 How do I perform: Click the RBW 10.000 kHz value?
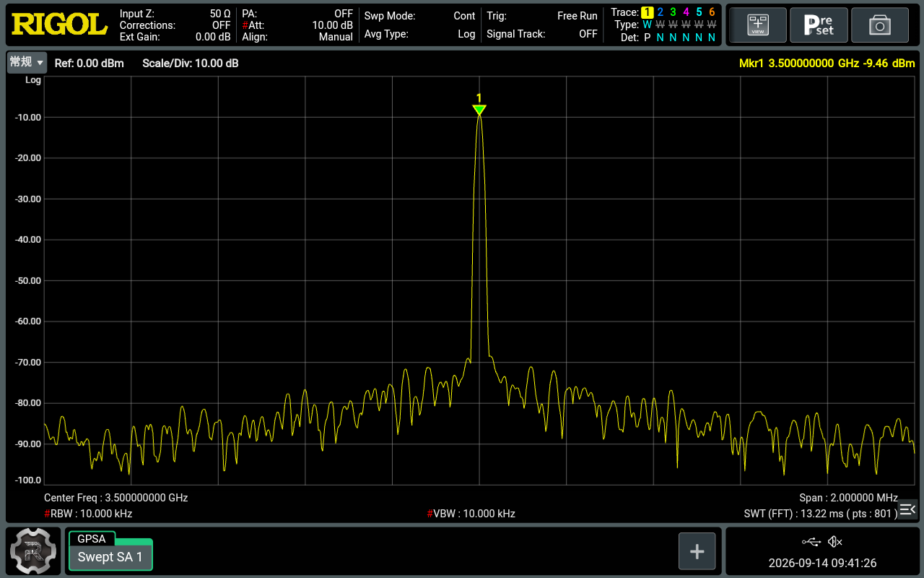click(x=88, y=514)
